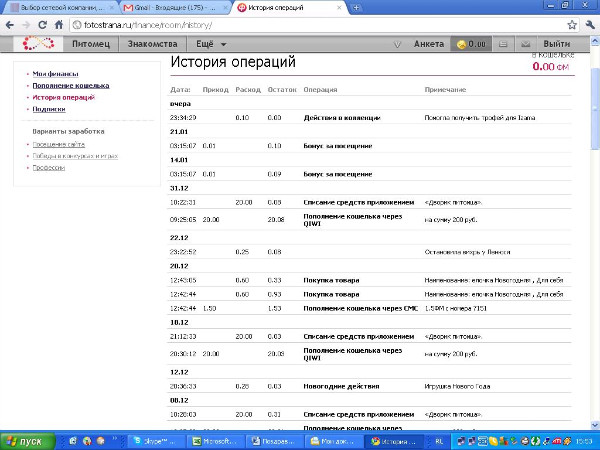Open the Windows пуск start button
Image resolution: width=600 pixels, height=450 pixels.
coord(27,440)
